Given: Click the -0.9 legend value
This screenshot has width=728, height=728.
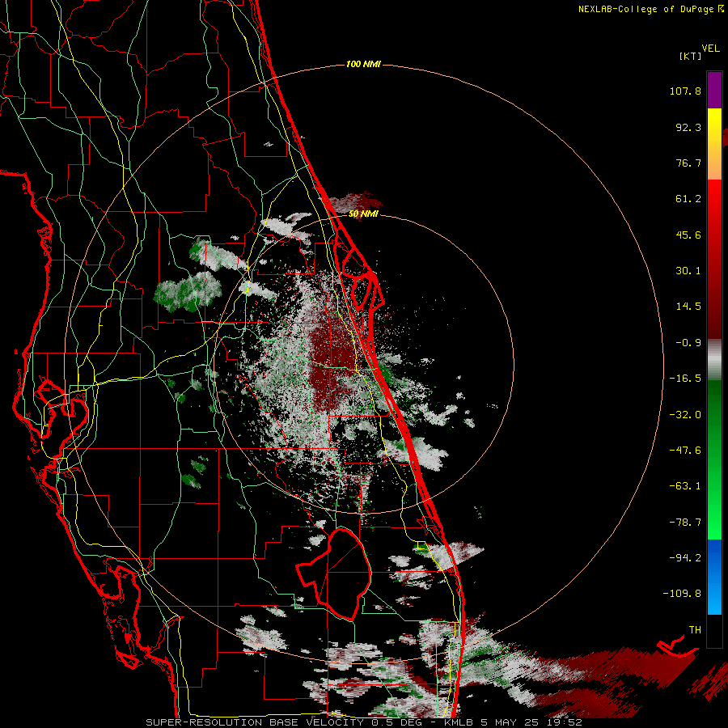Looking at the screenshot, I should tap(688, 343).
